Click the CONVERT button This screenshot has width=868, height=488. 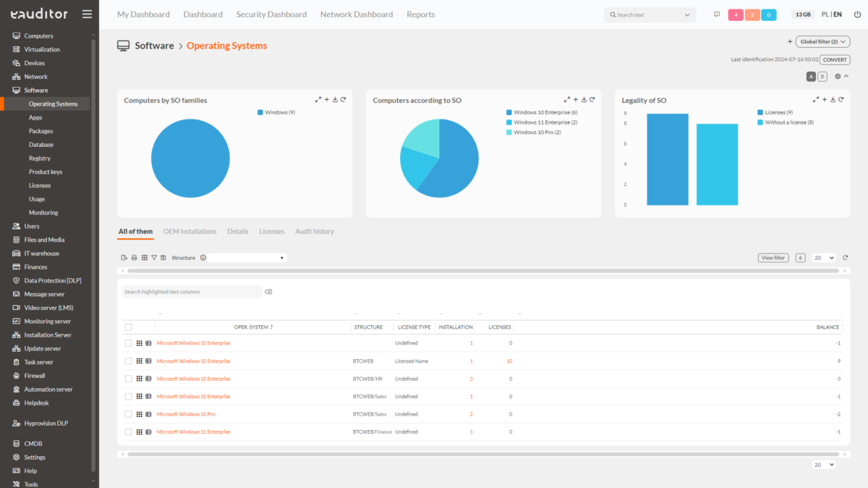(x=835, y=59)
